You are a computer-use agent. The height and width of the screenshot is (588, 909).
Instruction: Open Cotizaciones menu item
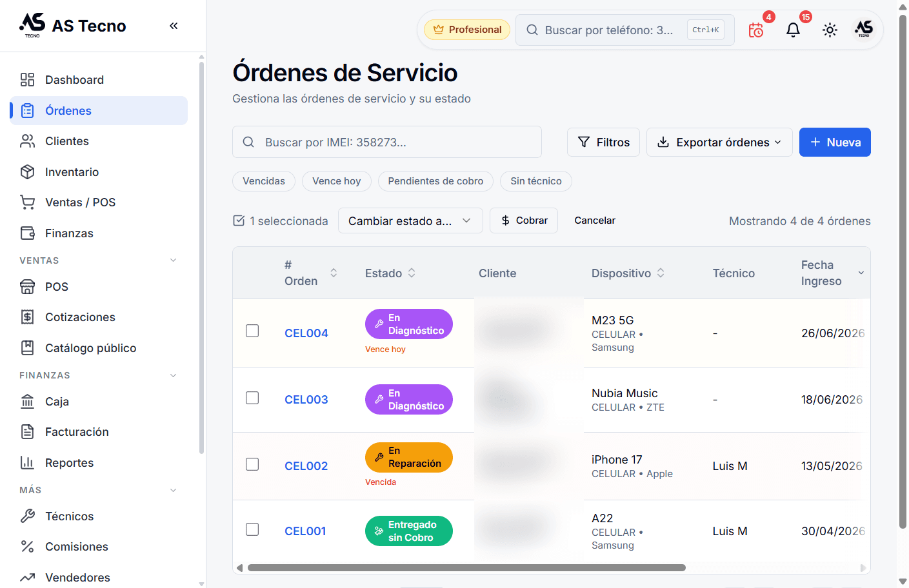click(x=99, y=317)
